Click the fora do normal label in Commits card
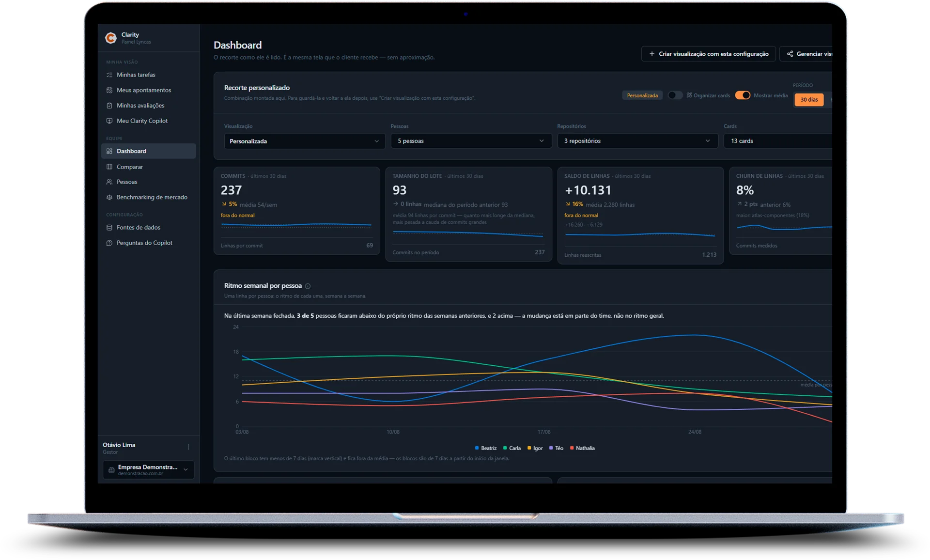This screenshot has width=930, height=560. 237,216
